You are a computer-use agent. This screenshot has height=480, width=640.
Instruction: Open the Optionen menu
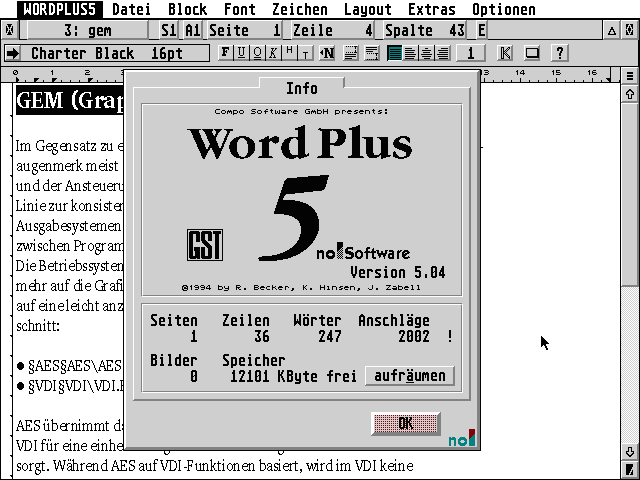tap(504, 9)
